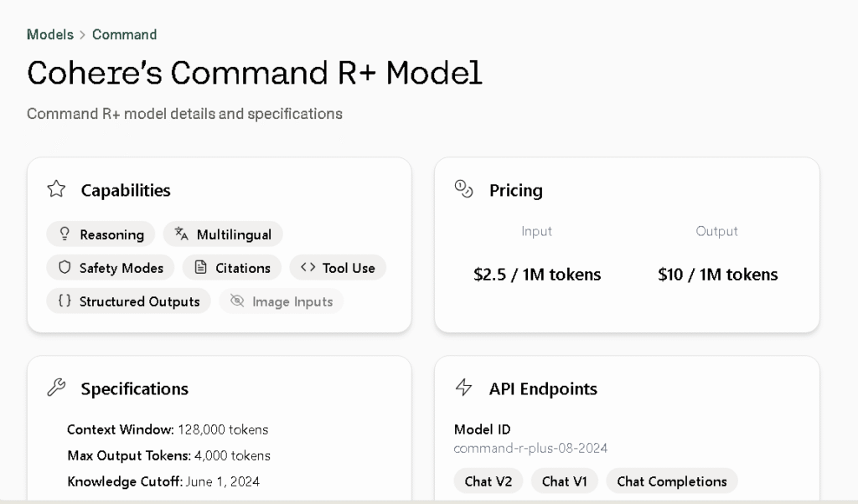Click the $10 / 1M tokens output price
This screenshot has width=858, height=504.
point(717,275)
